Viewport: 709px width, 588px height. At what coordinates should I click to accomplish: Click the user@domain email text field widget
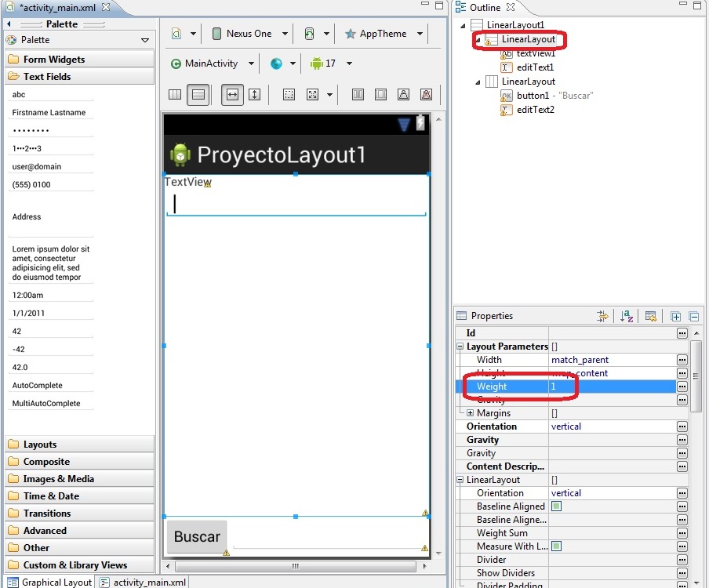click(51, 167)
